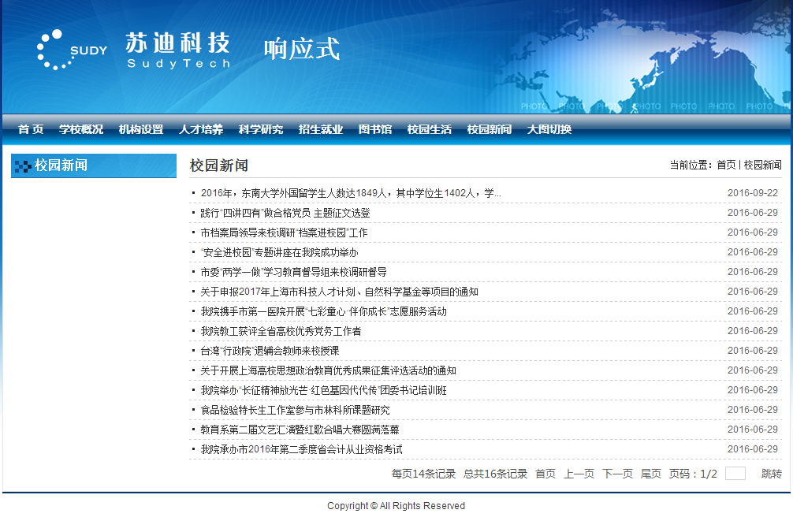
Task: Jump to last page via 尾页
Action: pyautogui.click(x=650, y=474)
